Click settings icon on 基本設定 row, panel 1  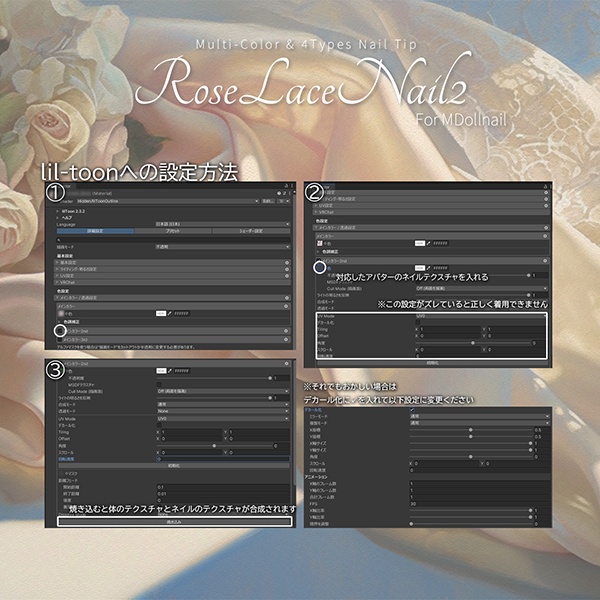coord(287,263)
